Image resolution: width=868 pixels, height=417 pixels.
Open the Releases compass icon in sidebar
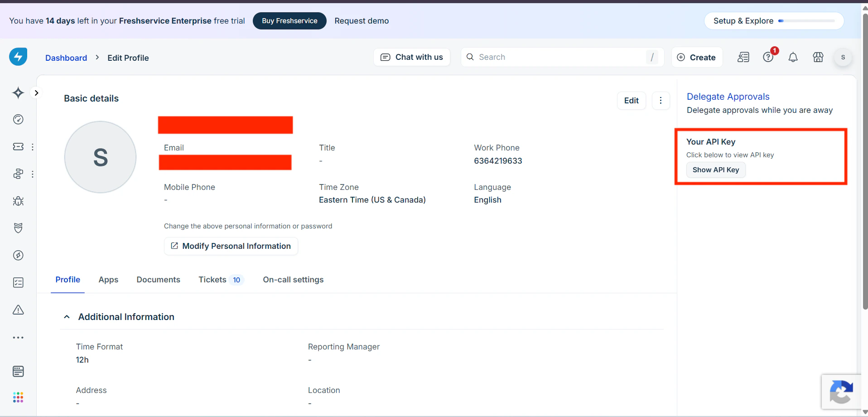pos(18,255)
